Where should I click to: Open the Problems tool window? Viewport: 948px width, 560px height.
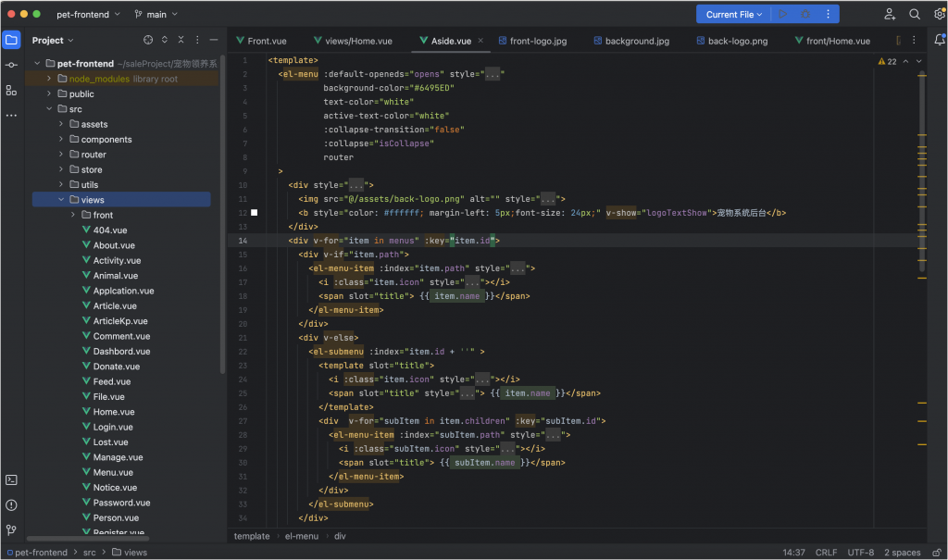11,504
